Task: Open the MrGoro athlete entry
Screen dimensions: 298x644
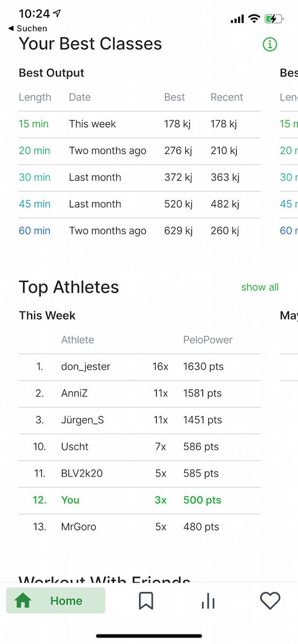Action: [140, 527]
